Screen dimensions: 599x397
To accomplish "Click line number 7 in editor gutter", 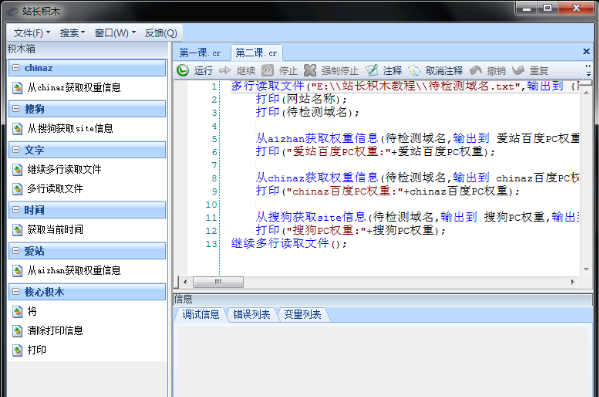I will pos(215,165).
